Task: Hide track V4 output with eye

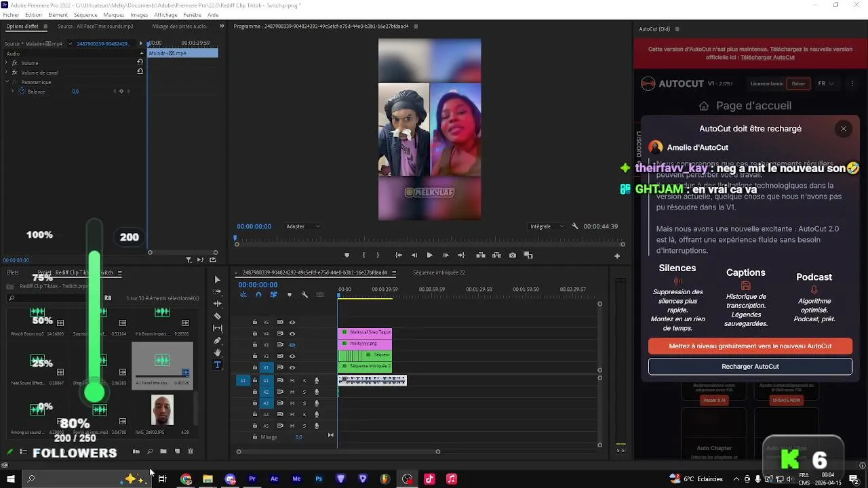Action: point(292,333)
